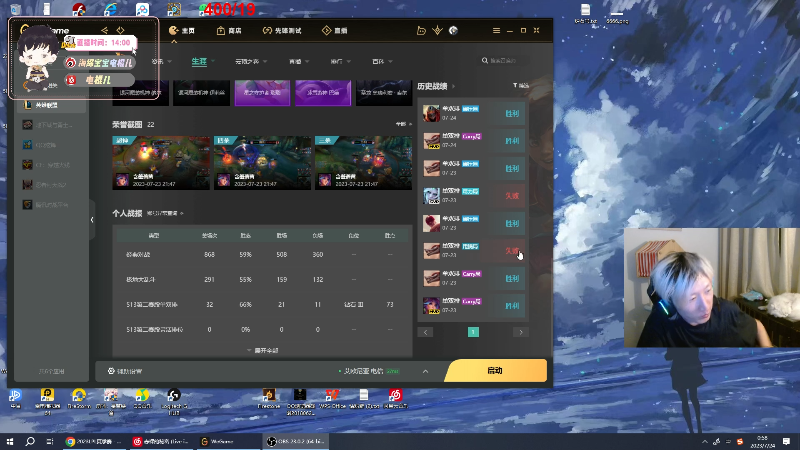Select the Internet Explorer desktop icon
800x450 pixels.
coord(110,9)
